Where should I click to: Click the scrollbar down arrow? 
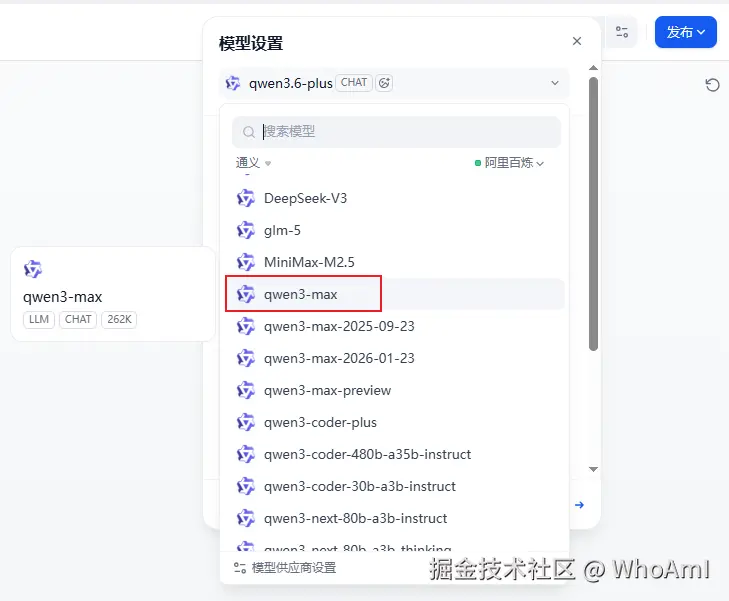pyautogui.click(x=593, y=469)
